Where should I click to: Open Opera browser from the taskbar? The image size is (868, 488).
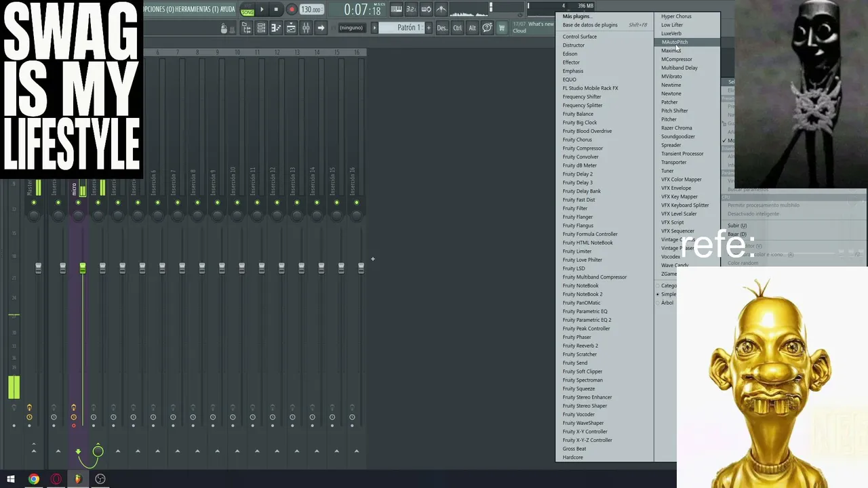(56, 479)
